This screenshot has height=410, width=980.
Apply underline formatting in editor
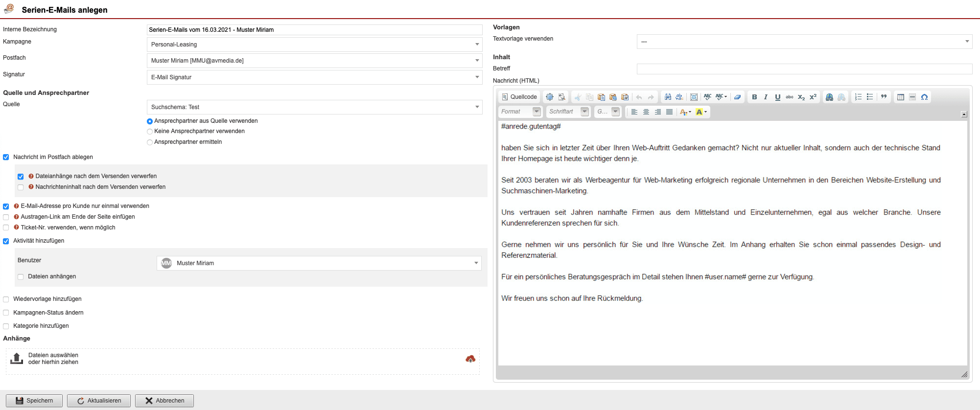(x=777, y=97)
